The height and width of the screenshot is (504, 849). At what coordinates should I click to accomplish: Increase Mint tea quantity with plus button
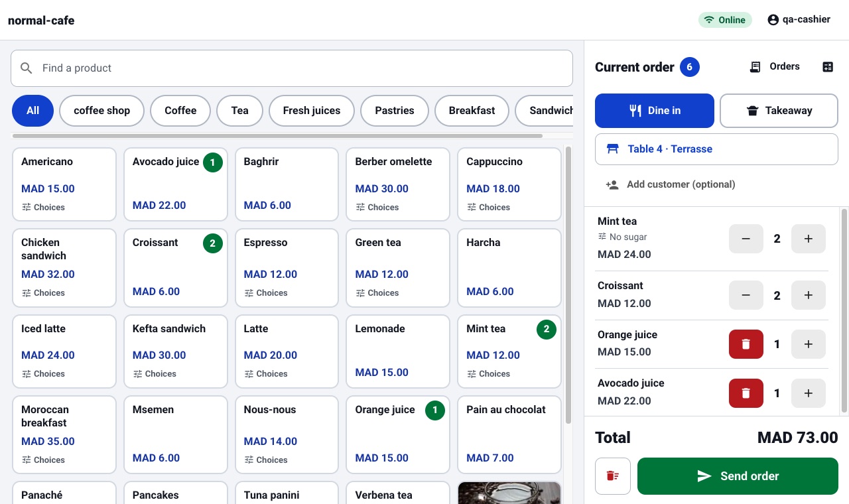coord(809,239)
